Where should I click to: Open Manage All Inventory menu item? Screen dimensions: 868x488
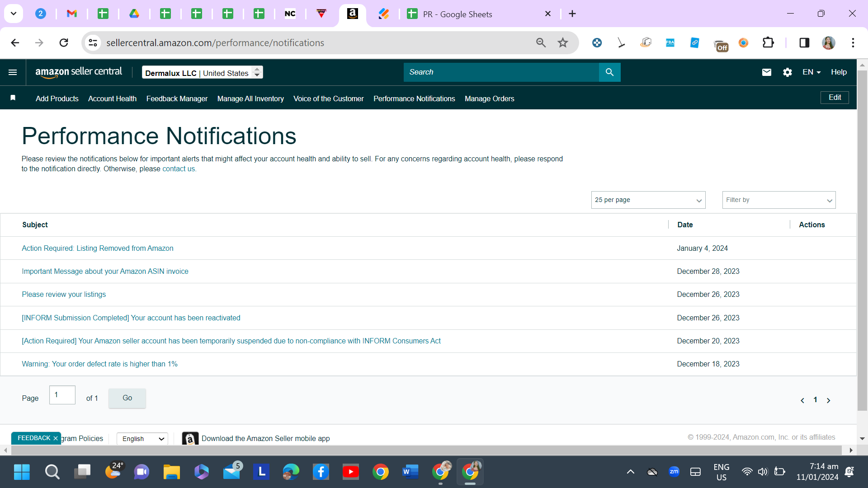(x=250, y=99)
